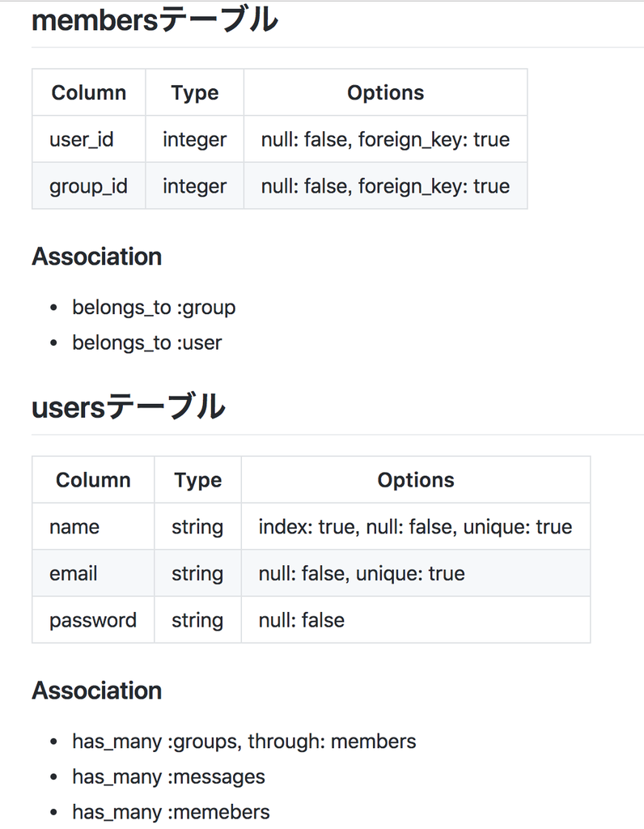Click the integer type cell for group_id

tap(194, 185)
